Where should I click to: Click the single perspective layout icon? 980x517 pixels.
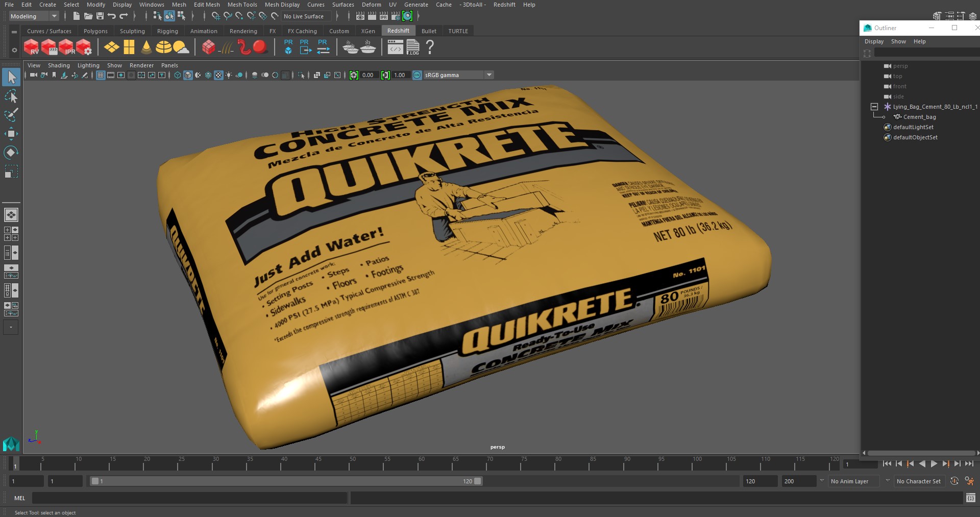[x=11, y=215]
